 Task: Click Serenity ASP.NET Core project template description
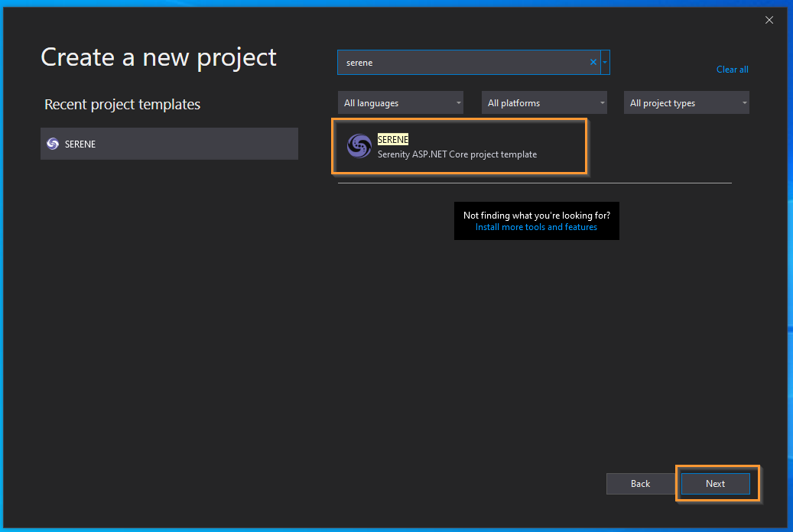click(x=457, y=154)
